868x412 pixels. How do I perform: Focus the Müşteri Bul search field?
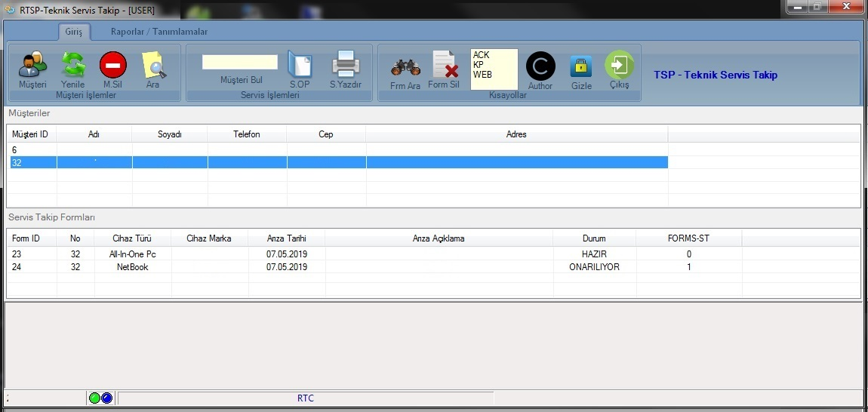tap(240, 62)
